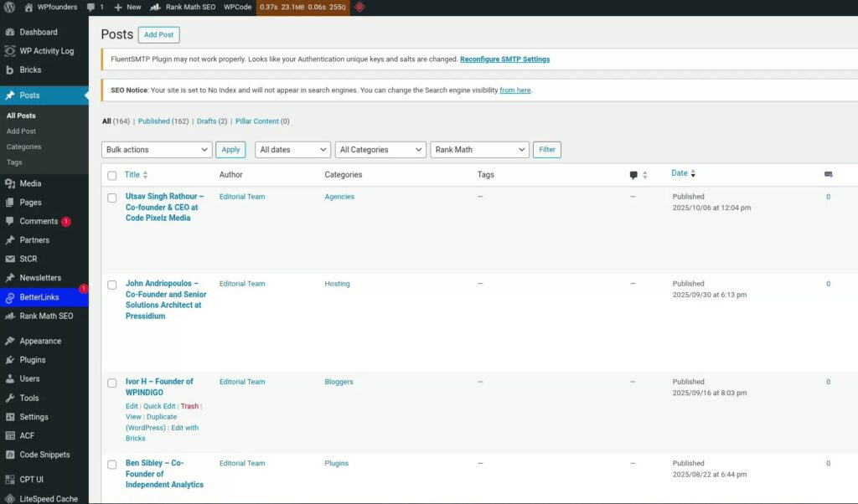Expand the All dates filter dropdown
Image resolution: width=858 pixels, height=504 pixels.
(x=292, y=150)
